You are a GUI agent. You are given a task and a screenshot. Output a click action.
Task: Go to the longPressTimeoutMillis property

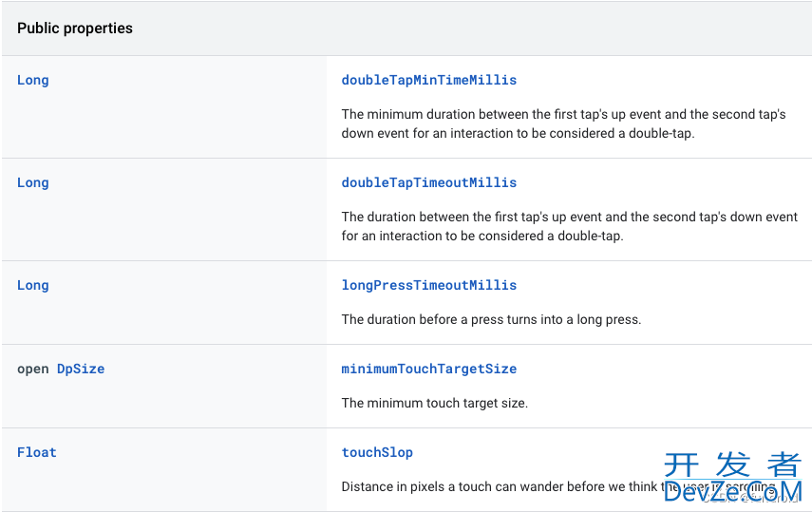tap(428, 285)
